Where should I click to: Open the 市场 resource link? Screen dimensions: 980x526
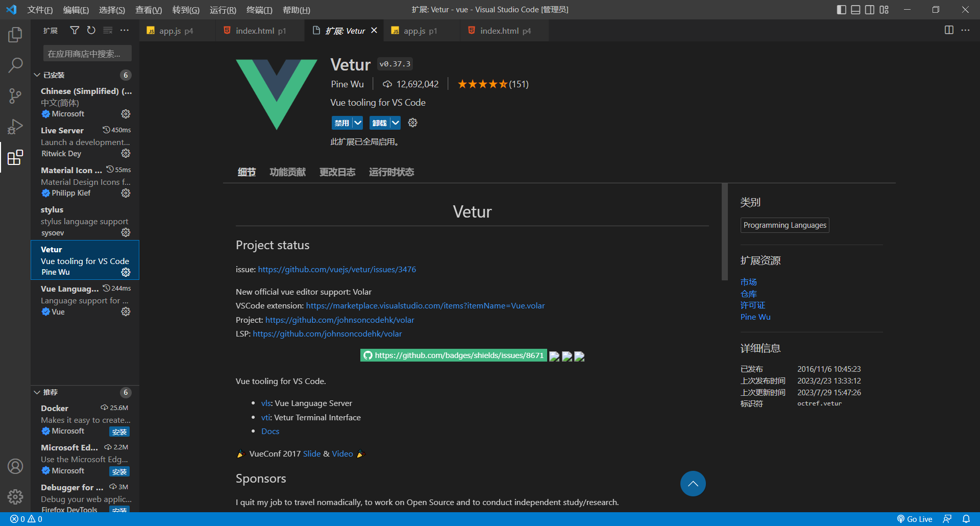point(748,282)
